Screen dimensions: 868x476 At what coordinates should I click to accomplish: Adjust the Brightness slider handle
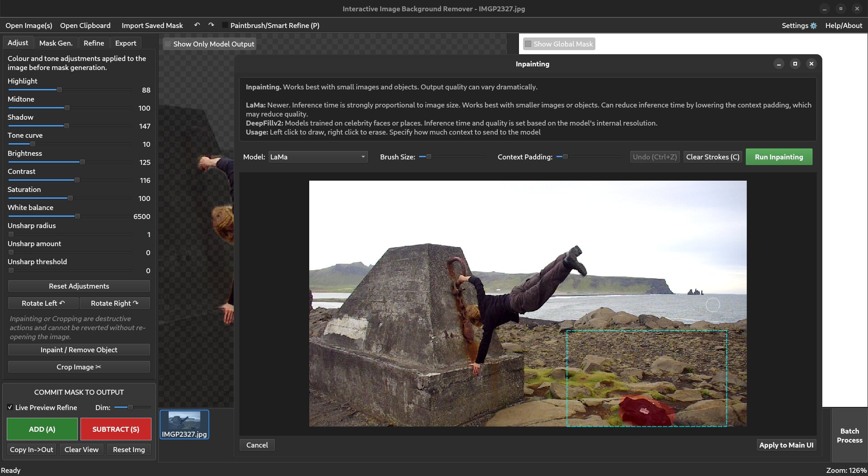(x=82, y=162)
